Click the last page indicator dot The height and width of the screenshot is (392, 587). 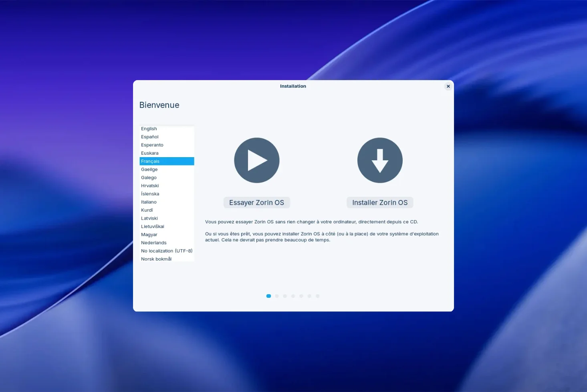click(x=318, y=296)
